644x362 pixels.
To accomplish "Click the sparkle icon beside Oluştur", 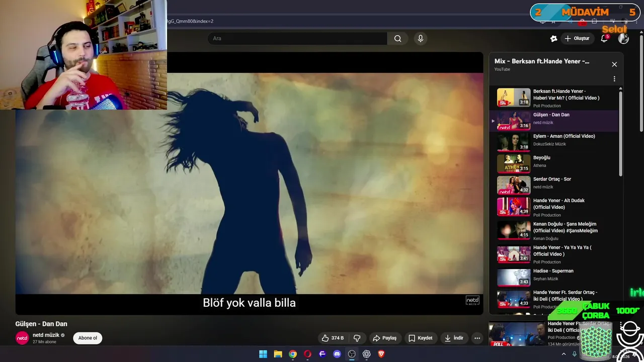I will [553, 38].
